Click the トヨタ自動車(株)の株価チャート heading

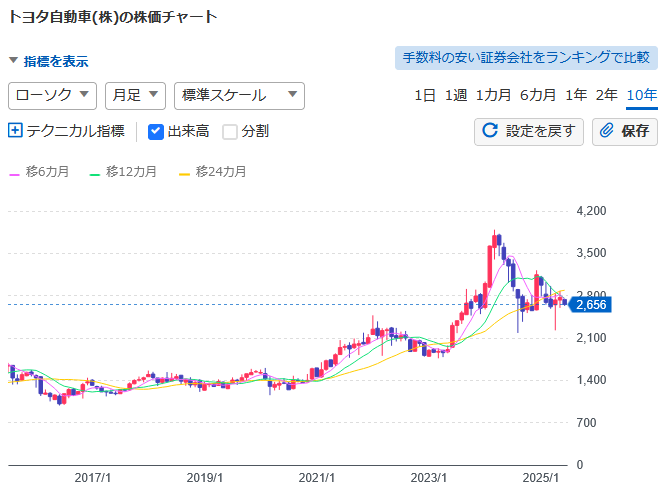(113, 17)
